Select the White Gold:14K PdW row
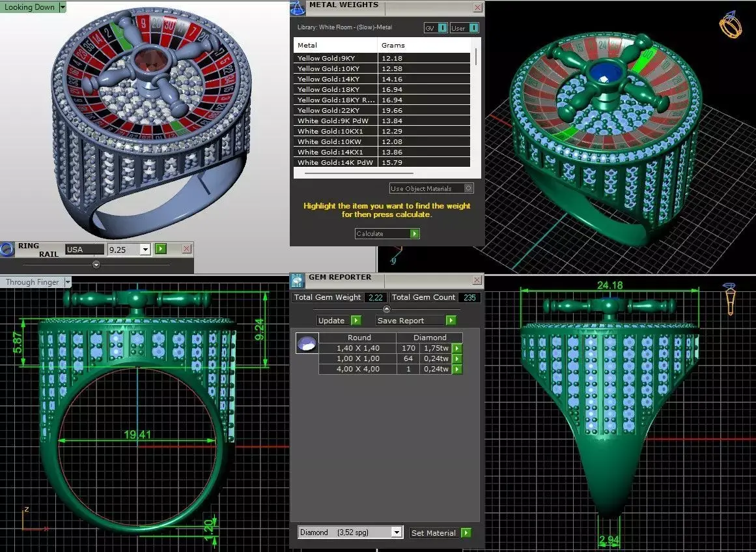 (x=382, y=162)
